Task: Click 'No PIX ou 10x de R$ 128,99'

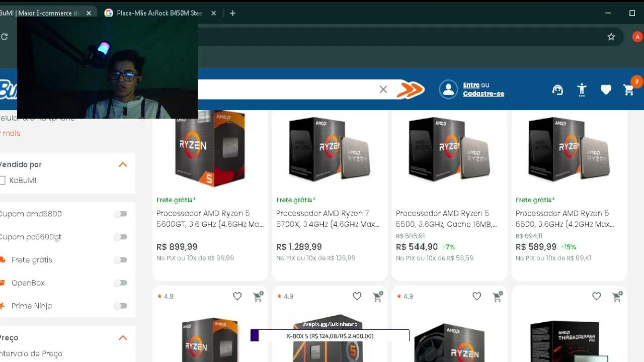Action: (316, 258)
